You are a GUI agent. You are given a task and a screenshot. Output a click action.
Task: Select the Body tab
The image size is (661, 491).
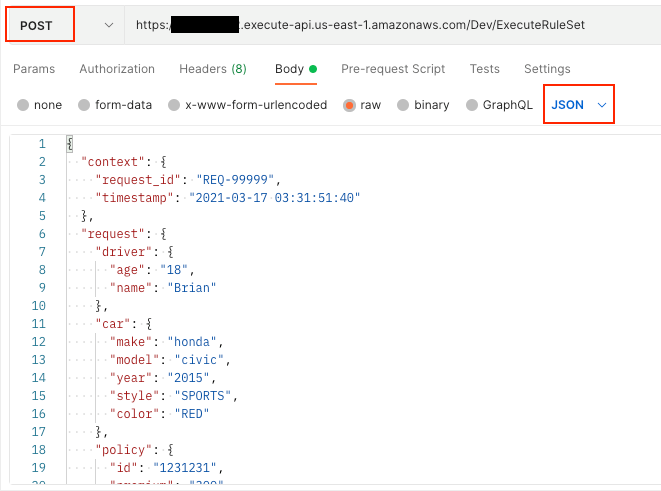click(296, 69)
